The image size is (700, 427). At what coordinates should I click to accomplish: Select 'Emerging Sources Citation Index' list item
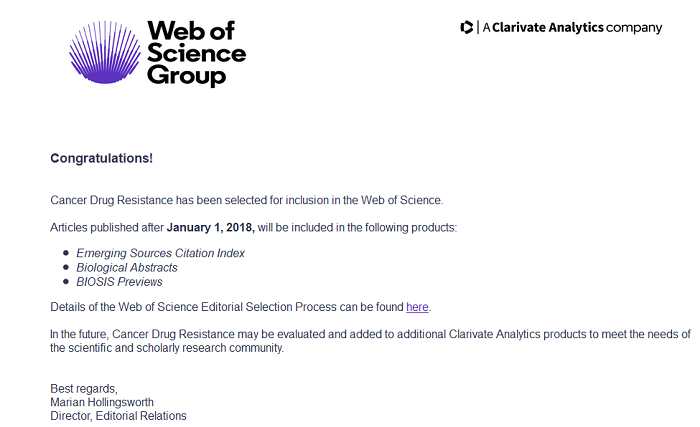160,253
